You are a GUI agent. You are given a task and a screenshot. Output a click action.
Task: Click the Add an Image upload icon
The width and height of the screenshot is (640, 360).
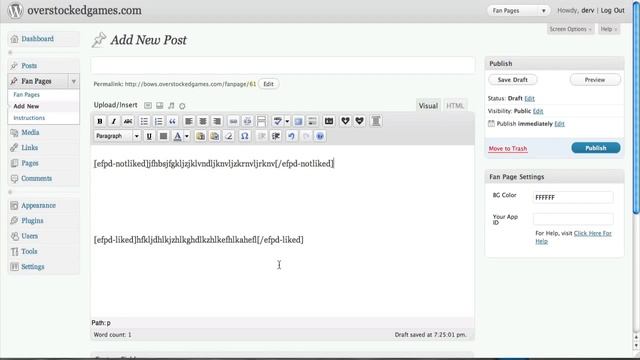pyautogui.click(x=148, y=106)
